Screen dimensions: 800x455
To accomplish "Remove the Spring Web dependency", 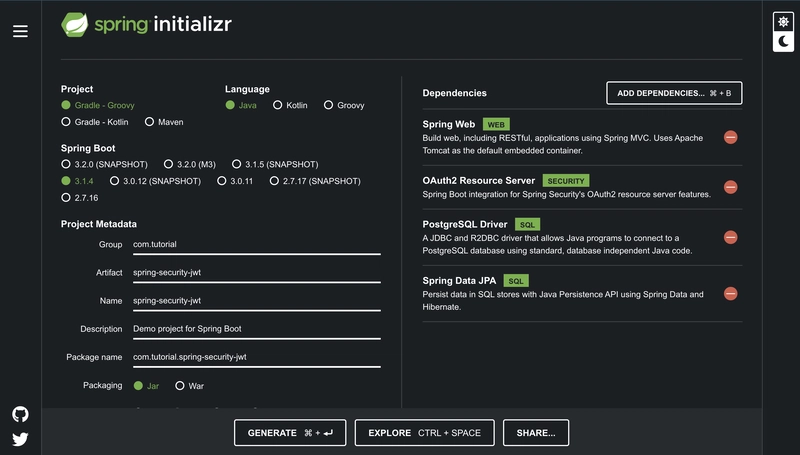I will pyautogui.click(x=731, y=137).
